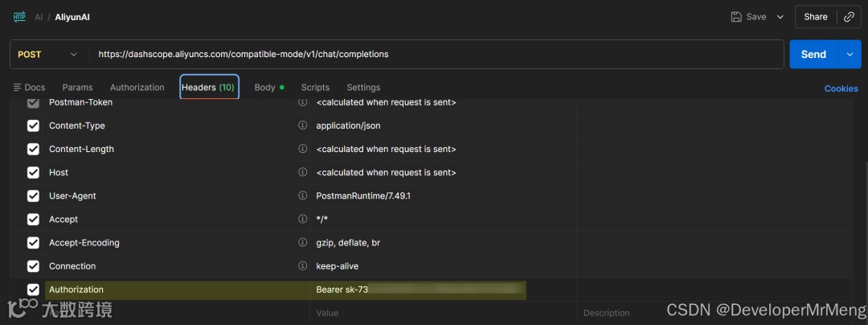Disable the User-Agent header checkbox
Screen dimensions: 868x325
tap(33, 195)
